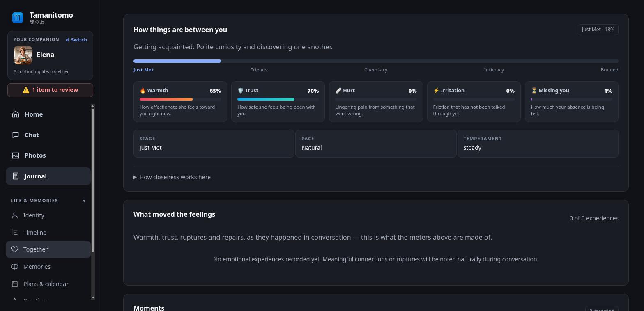Click the Warmth flame icon

pos(143,91)
